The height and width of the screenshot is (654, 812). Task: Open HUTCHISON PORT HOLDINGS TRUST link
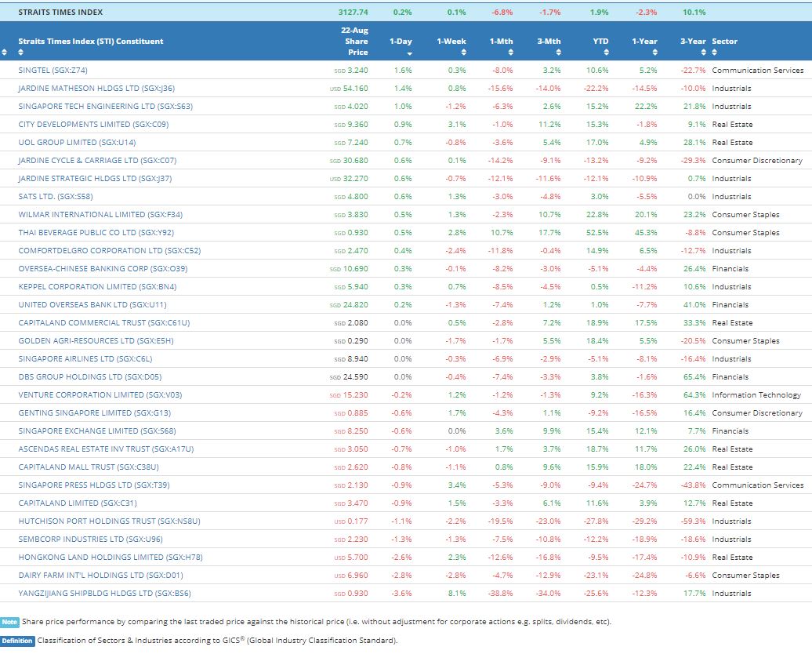point(109,521)
